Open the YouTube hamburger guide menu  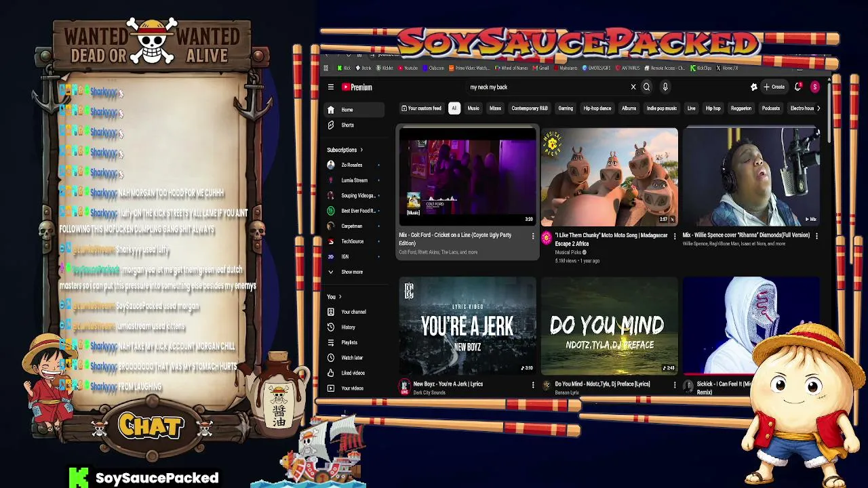pyautogui.click(x=330, y=87)
